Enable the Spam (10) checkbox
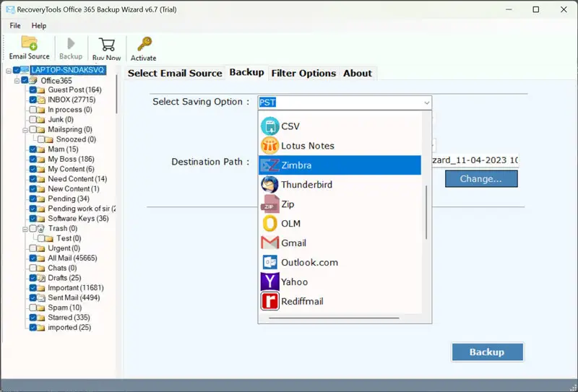578x392 pixels. coord(33,308)
